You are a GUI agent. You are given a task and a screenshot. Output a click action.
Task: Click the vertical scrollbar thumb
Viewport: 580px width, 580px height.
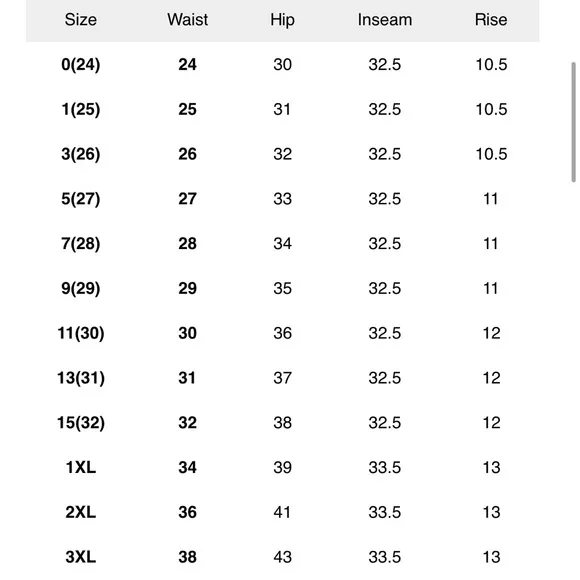573,122
